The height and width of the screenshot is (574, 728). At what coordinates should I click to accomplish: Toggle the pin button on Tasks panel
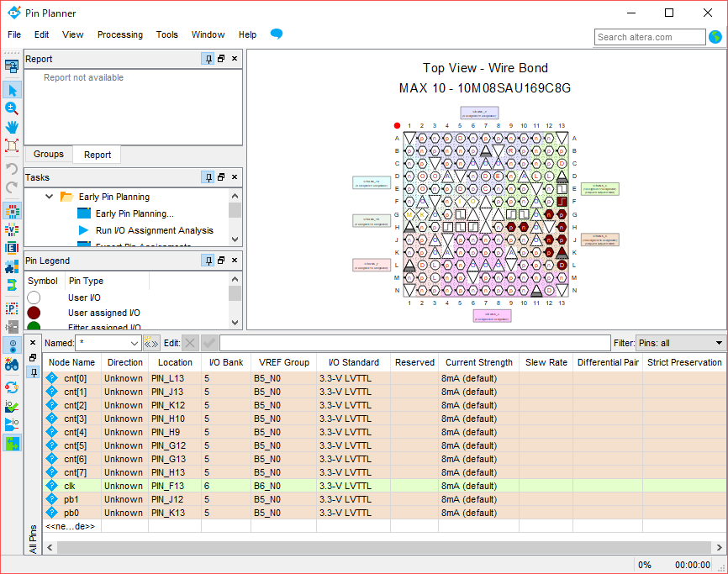(208, 177)
